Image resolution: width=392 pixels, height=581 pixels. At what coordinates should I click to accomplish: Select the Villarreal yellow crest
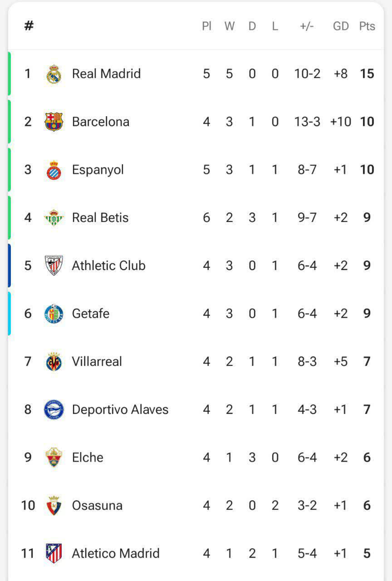53,362
